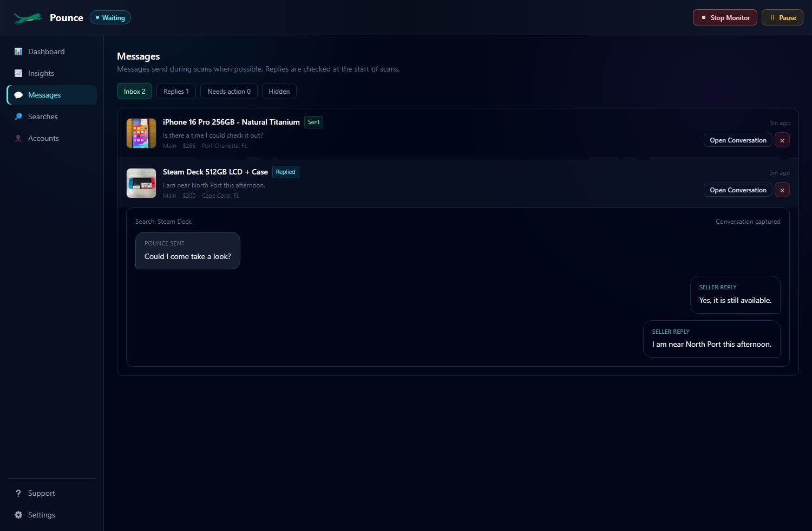Open the Settings gear icon
The height and width of the screenshot is (531, 812).
tap(18, 515)
